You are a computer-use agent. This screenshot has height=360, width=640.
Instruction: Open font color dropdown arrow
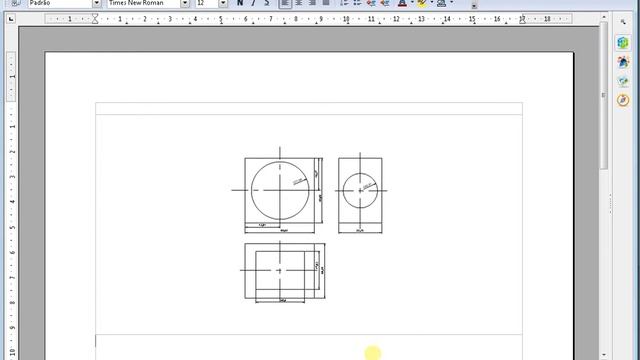tap(412, 3)
